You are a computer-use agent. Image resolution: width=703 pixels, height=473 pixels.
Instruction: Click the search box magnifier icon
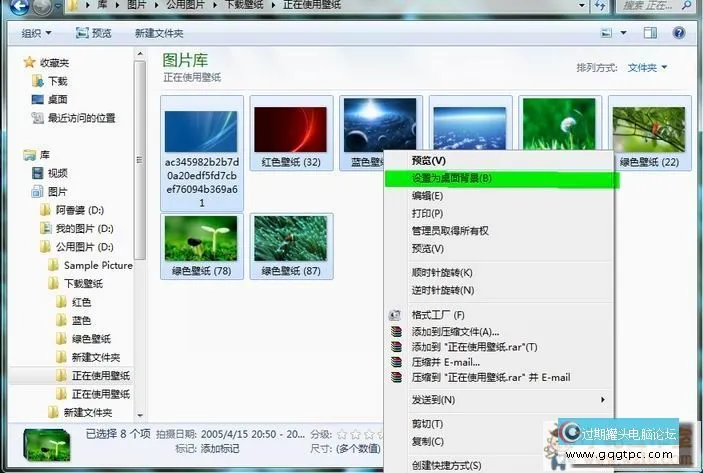pyautogui.click(x=686, y=5)
